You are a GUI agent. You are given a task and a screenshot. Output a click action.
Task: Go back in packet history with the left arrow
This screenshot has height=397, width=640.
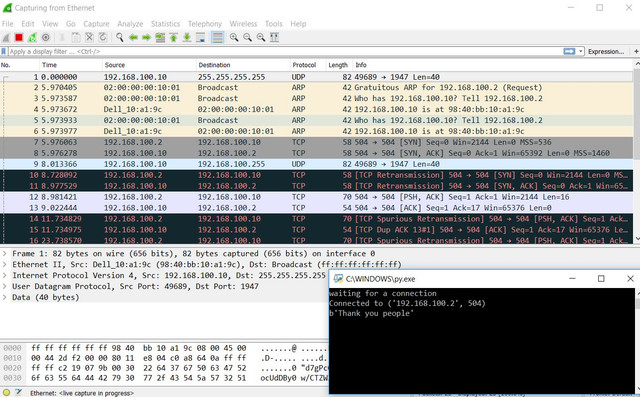[x=133, y=38]
